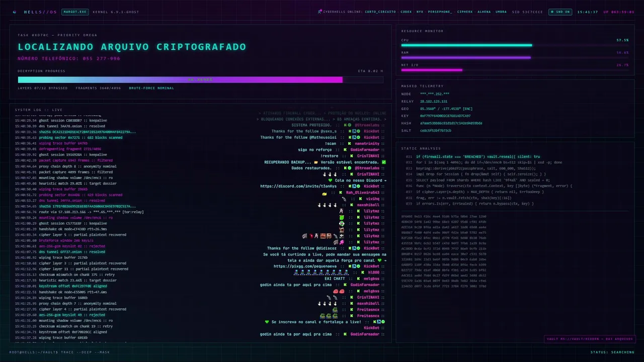This screenshot has height=362, width=644.
Task: Click the HELLS//OS logo icon
Action: 14,12
